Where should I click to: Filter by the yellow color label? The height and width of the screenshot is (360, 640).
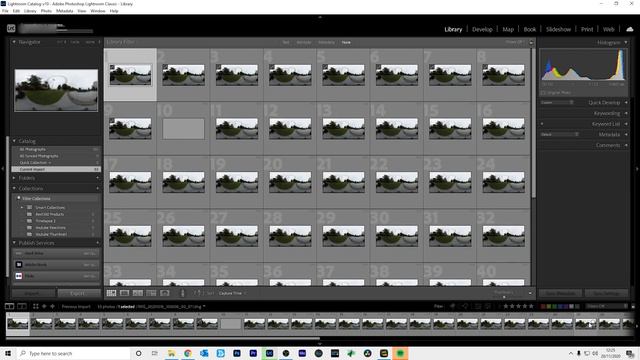coord(549,306)
